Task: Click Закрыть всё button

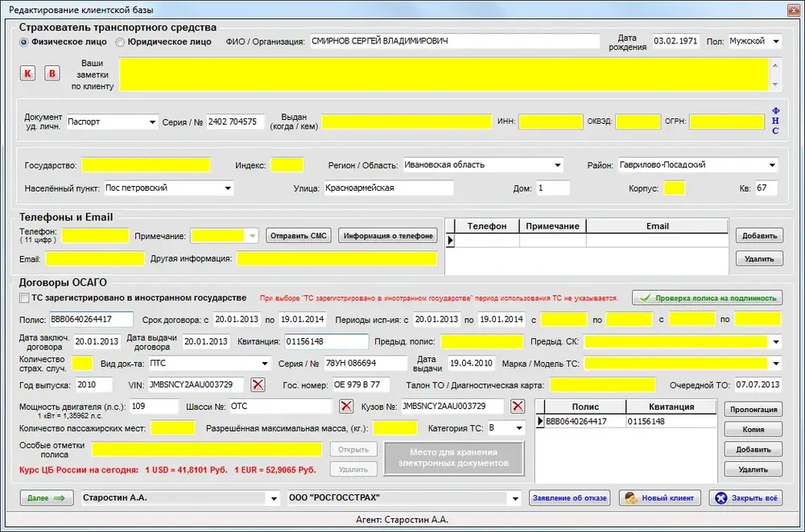Action: click(746, 498)
